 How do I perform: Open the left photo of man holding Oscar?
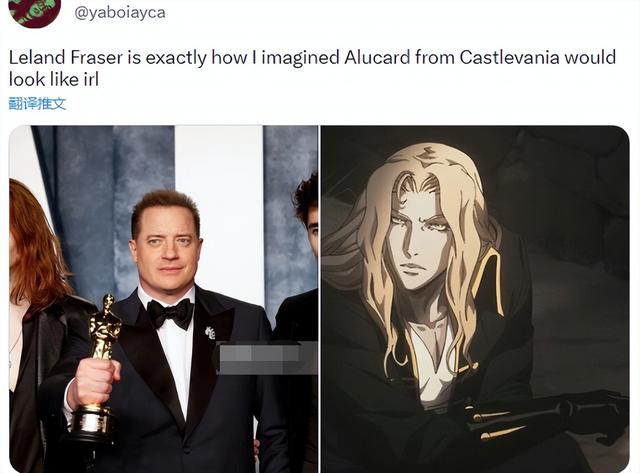pos(163,299)
